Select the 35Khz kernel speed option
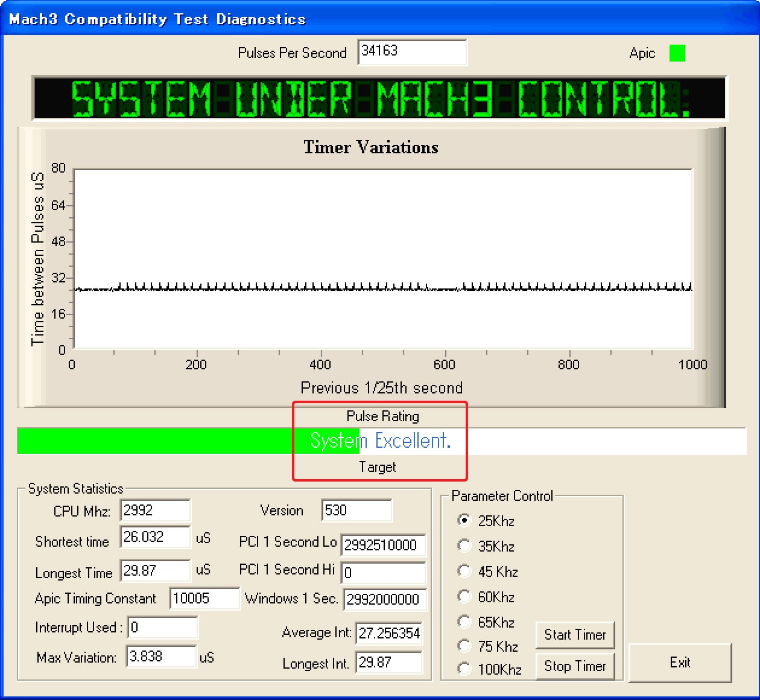Viewport: 760px width, 700px height. (x=464, y=546)
